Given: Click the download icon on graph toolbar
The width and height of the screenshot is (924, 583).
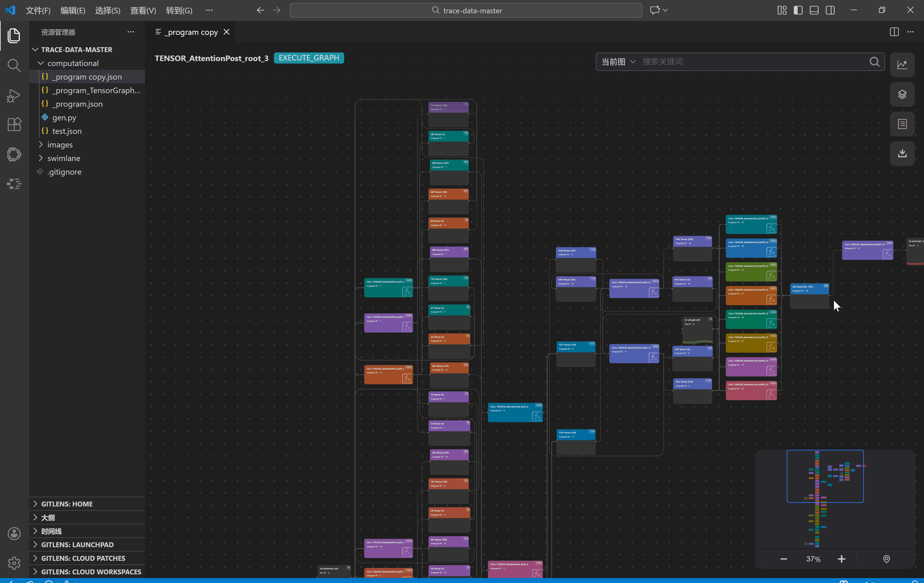Looking at the screenshot, I should point(902,154).
